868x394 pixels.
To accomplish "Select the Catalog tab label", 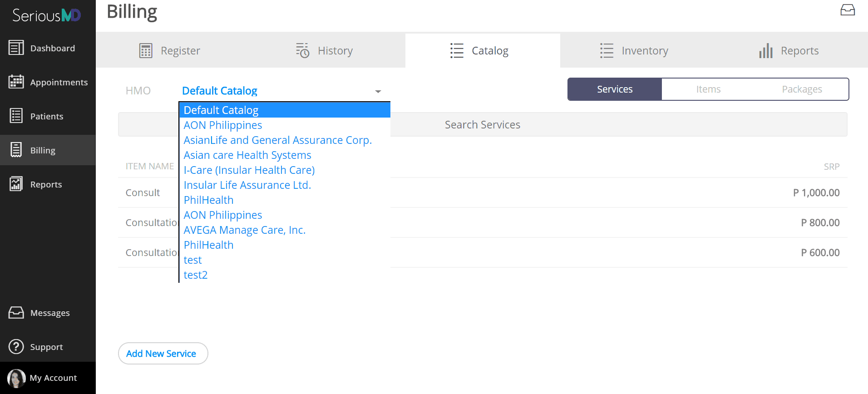I will pos(490,50).
